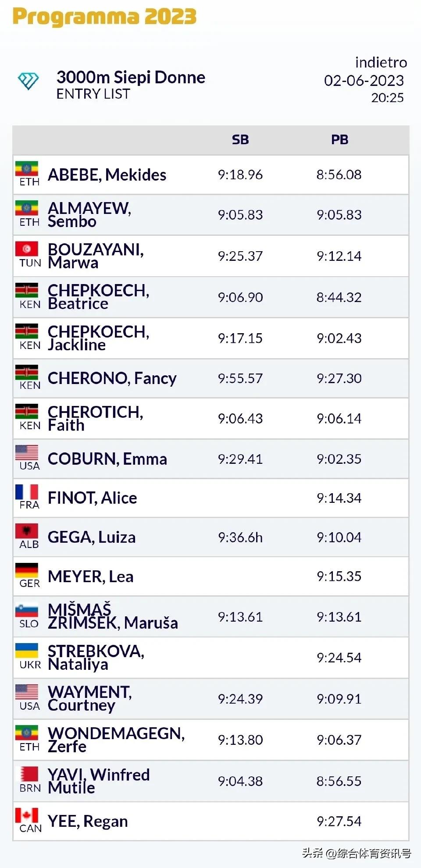Click the Canada flag beside YEE, Regan
This screenshot has width=421, height=868.
[27, 815]
